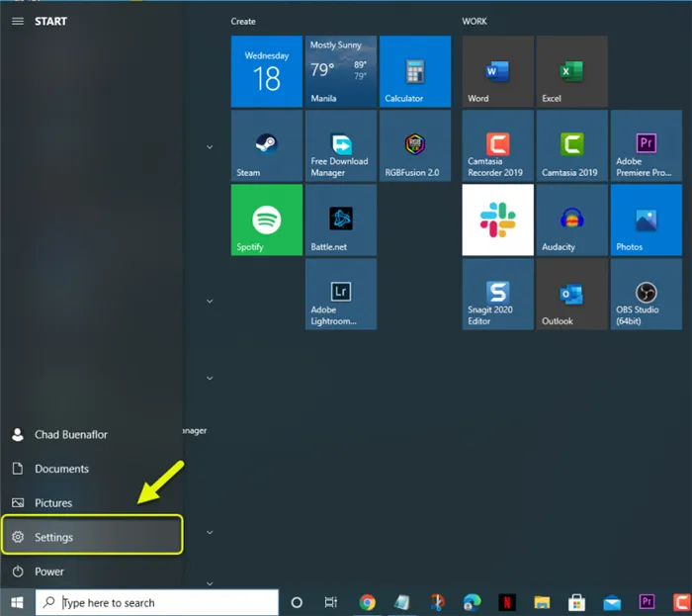692x616 pixels.
Task: Open Settings from the Start sidebar
Action: (92, 537)
